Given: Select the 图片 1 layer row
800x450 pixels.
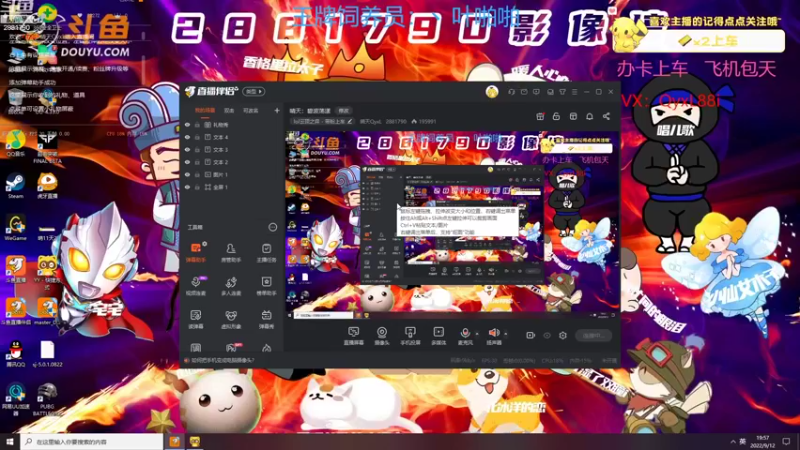Looking at the screenshot, I should click(x=232, y=174).
